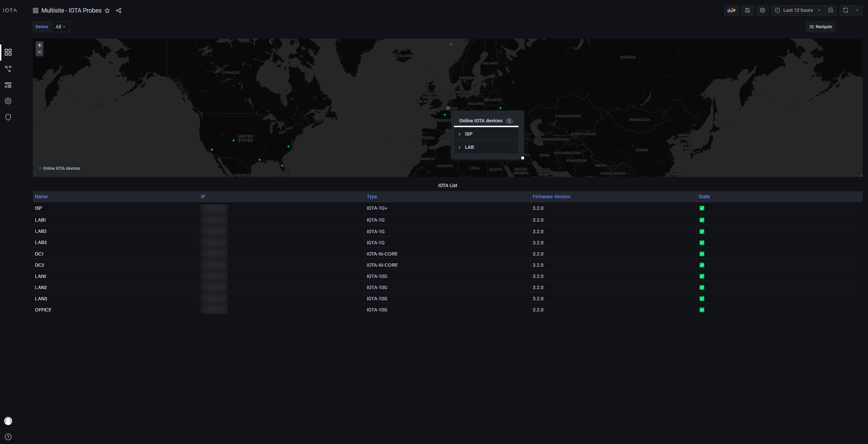The width and height of the screenshot is (868, 444).
Task: Click the Add panel icon
Action: tap(732, 10)
